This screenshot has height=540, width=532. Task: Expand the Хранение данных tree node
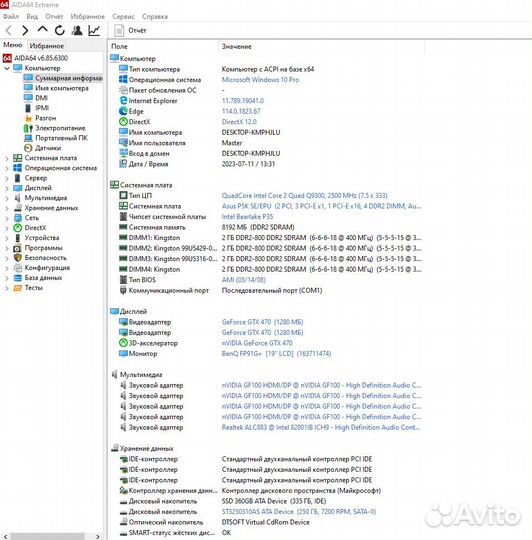(x=7, y=208)
